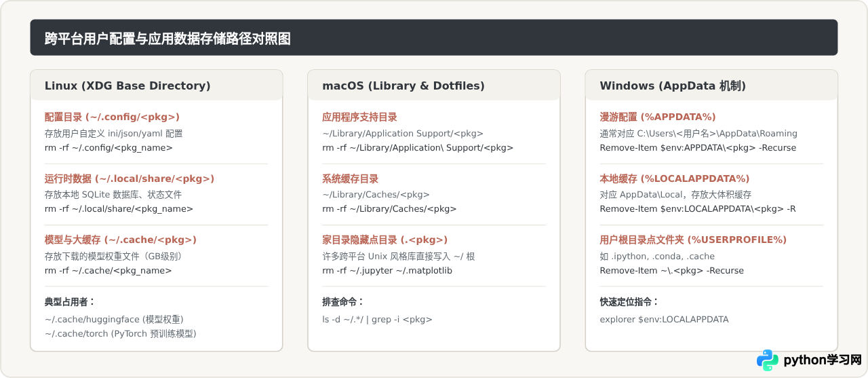Click text 存放用户自定义 ini/json/yaml 配置
This screenshot has height=378, width=868.
(113, 134)
